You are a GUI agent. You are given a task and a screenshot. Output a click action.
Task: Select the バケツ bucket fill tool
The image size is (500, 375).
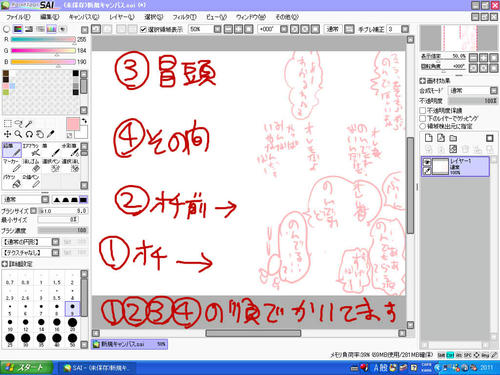coord(12,181)
